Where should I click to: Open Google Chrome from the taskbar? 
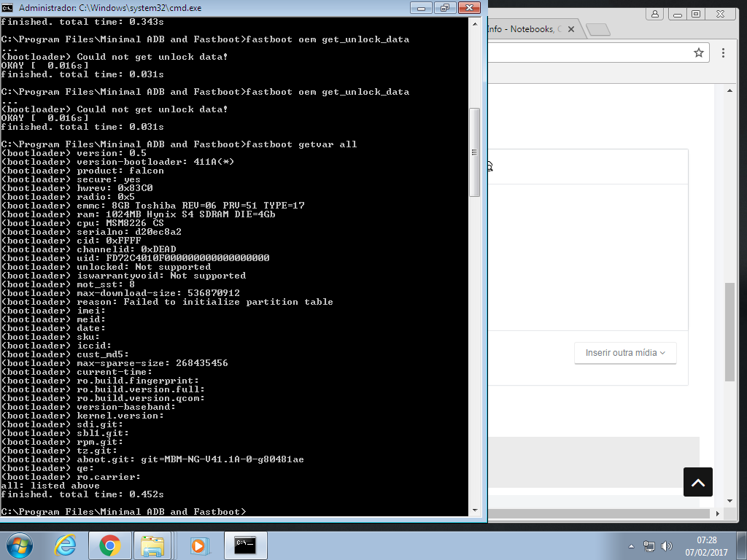tap(110, 545)
